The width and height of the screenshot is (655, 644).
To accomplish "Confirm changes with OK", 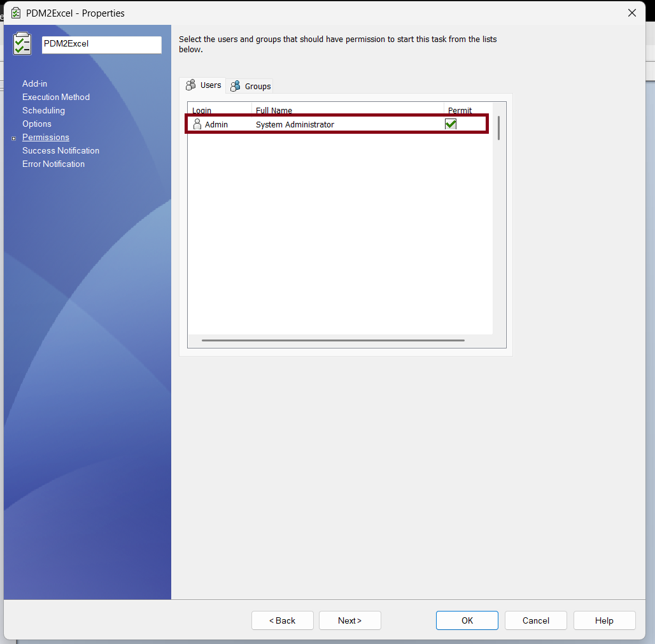I will (467, 620).
